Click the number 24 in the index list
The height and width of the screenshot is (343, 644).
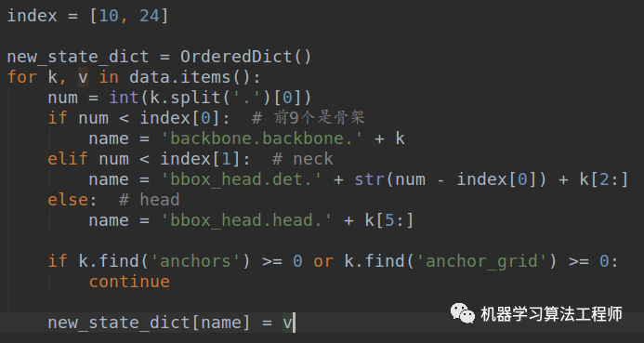click(149, 16)
